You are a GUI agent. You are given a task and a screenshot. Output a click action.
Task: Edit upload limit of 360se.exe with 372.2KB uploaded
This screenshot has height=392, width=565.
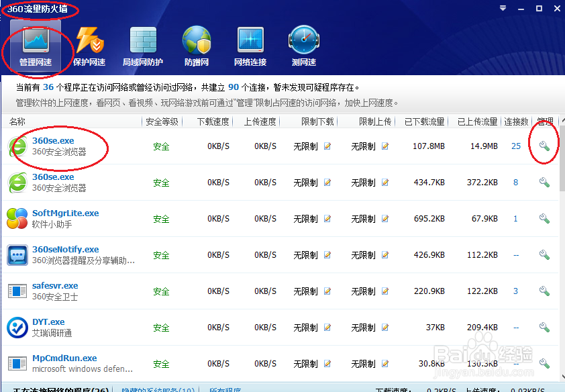385,183
